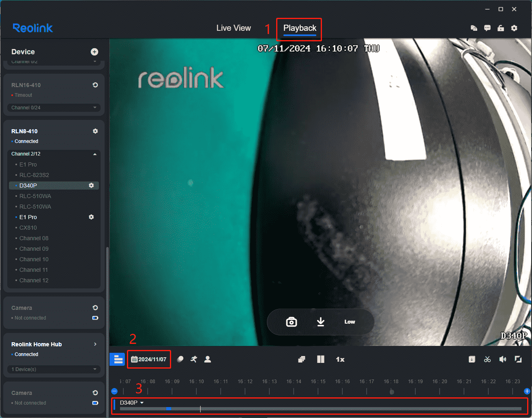Refresh the RLN16-410 connection

click(x=95, y=85)
